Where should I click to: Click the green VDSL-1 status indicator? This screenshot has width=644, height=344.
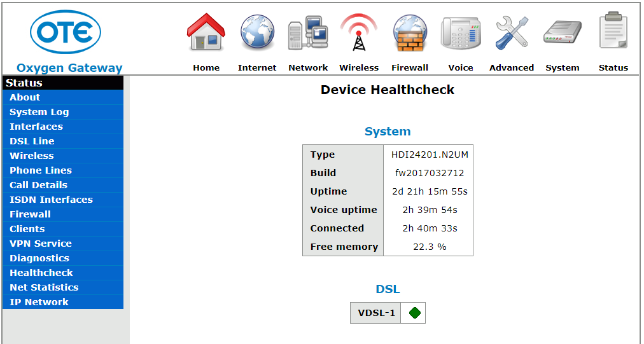415,313
